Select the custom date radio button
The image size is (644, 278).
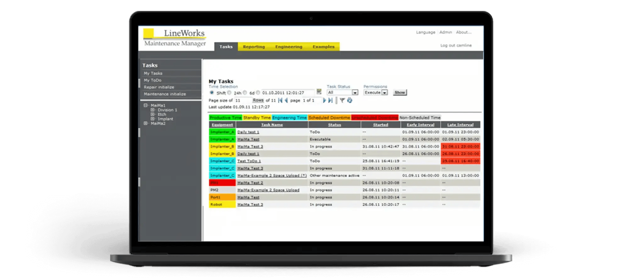(258, 93)
